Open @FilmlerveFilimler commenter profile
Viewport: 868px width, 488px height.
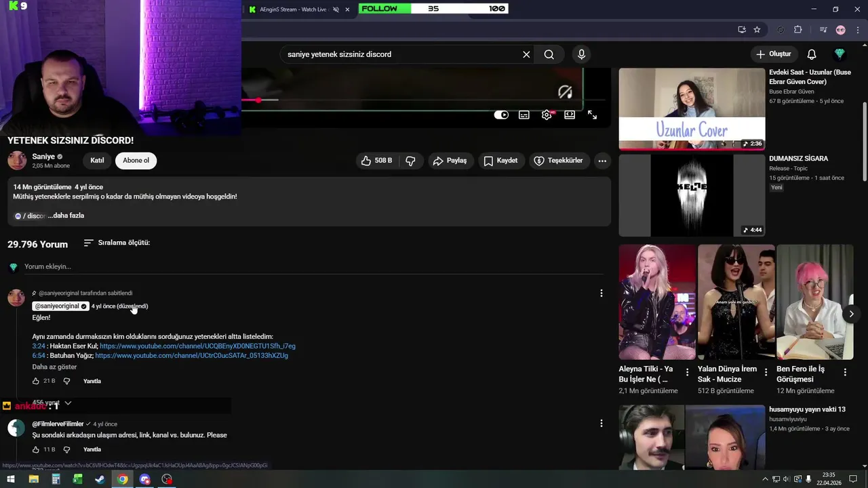(x=58, y=424)
